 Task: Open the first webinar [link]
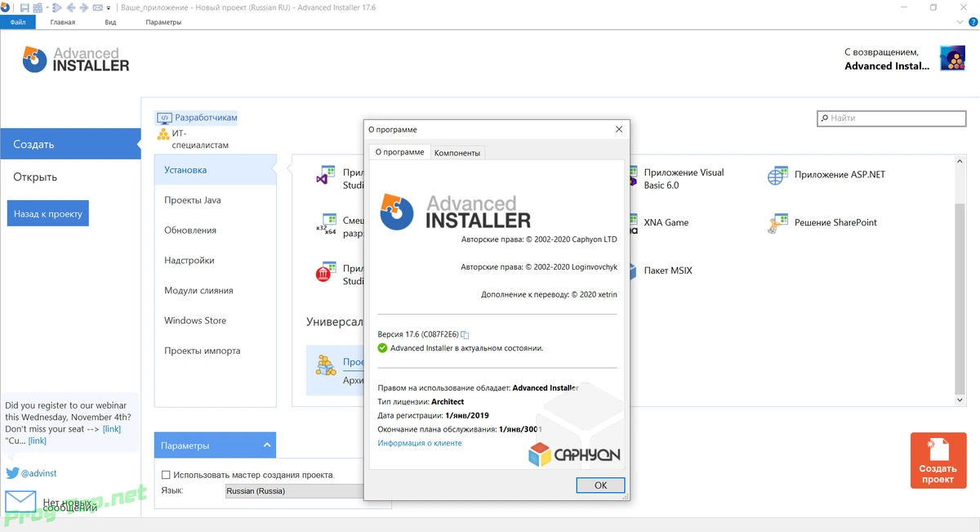coord(112,429)
